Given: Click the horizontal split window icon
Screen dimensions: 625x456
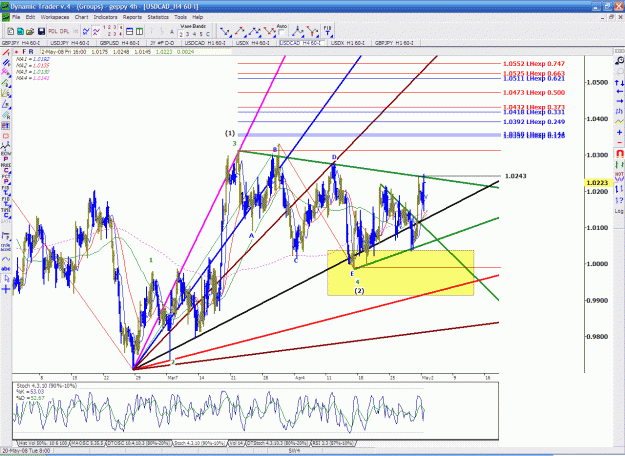Looking at the screenshot, I should tap(130, 31).
